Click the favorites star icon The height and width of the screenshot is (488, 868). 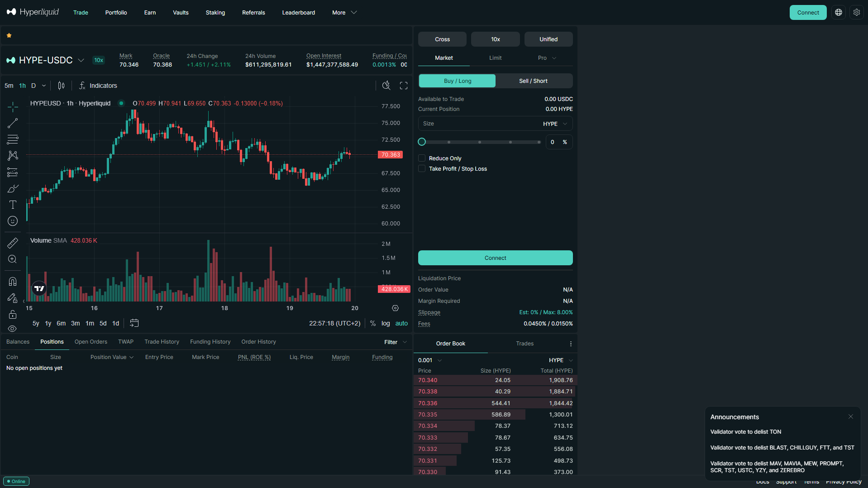[x=9, y=35]
